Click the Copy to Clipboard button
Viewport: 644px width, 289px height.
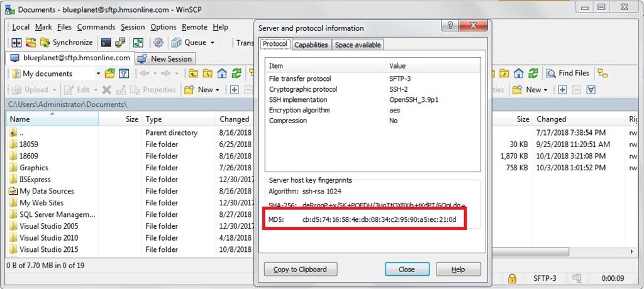point(300,270)
